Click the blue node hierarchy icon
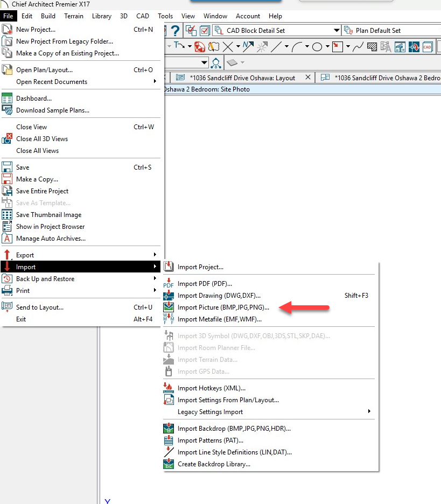This screenshot has height=504, width=441. (216, 63)
